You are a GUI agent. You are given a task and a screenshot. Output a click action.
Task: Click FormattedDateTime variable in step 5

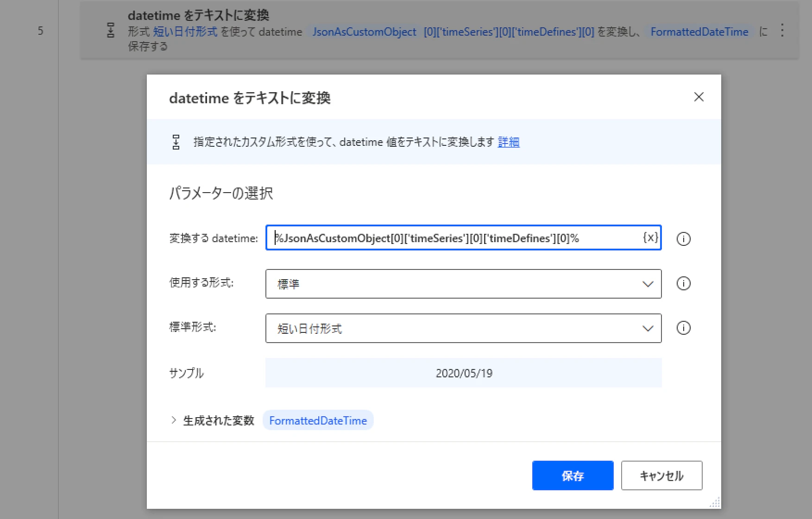click(x=699, y=31)
